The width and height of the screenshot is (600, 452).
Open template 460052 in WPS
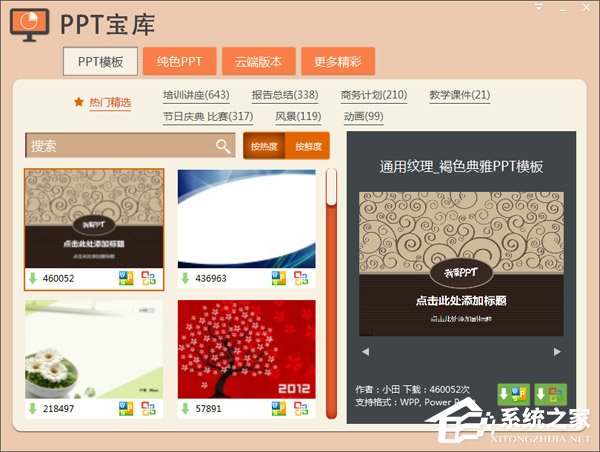pyautogui.click(x=126, y=278)
